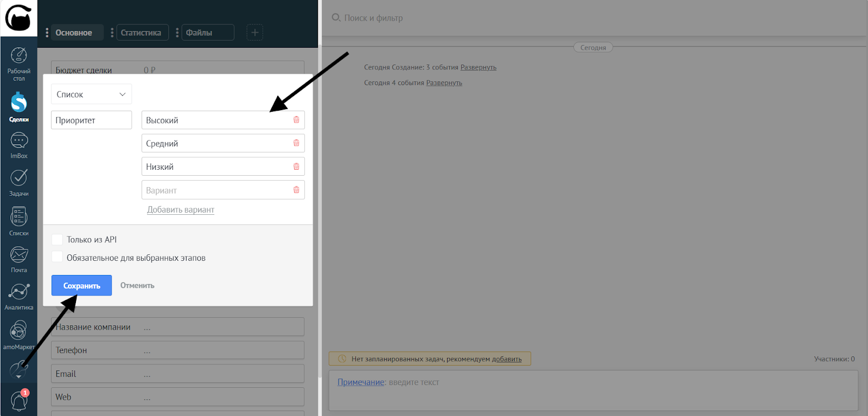Switch to the Статистика tab

(141, 33)
